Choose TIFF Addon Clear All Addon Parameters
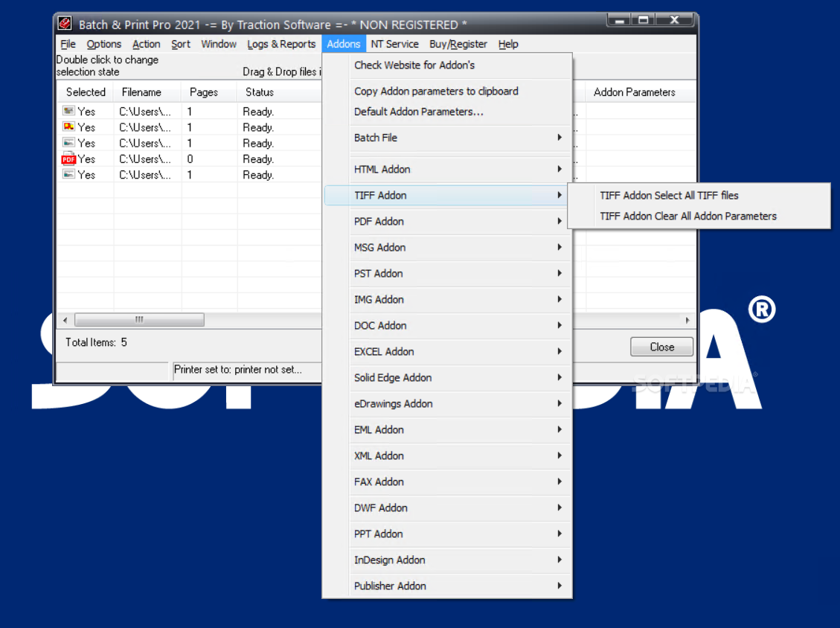 [x=699, y=216]
